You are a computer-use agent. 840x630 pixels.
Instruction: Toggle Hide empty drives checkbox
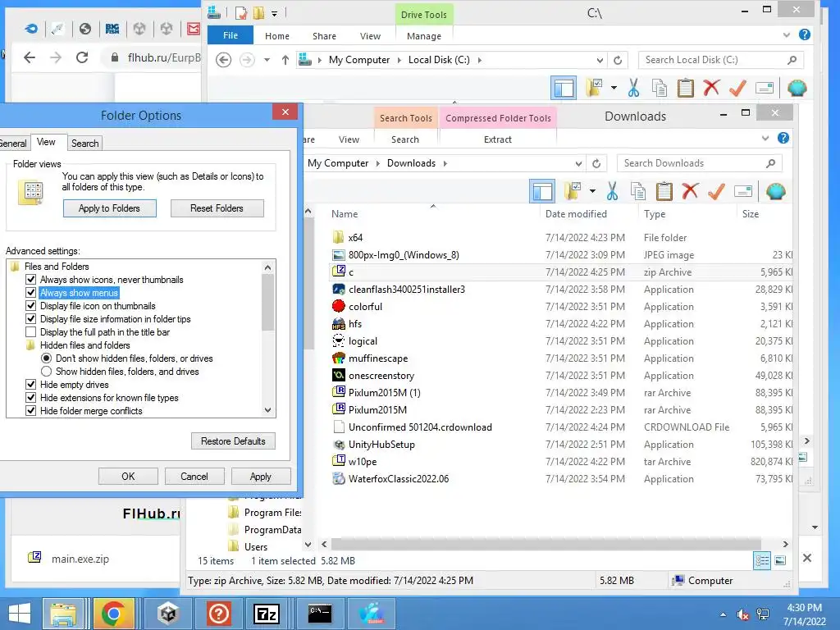pyautogui.click(x=31, y=385)
